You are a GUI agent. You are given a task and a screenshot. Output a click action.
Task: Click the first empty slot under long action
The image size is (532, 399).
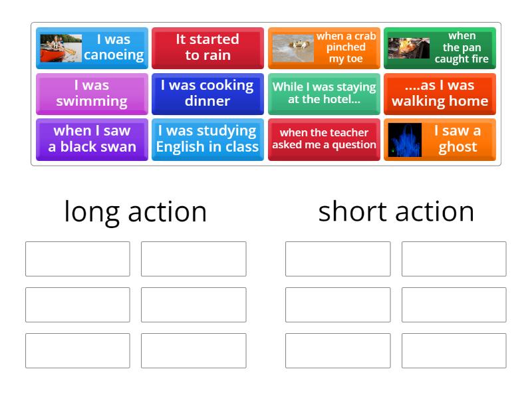pyautogui.click(x=78, y=259)
